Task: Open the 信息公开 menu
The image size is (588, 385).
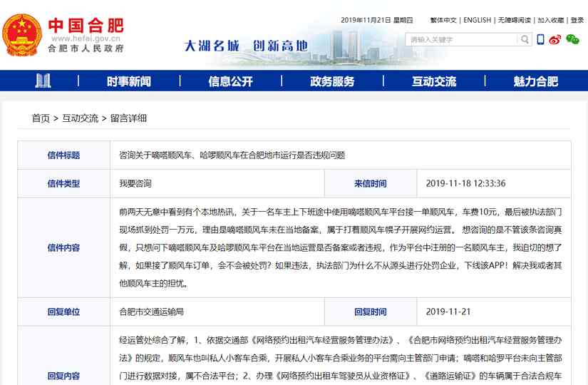Action: point(230,81)
